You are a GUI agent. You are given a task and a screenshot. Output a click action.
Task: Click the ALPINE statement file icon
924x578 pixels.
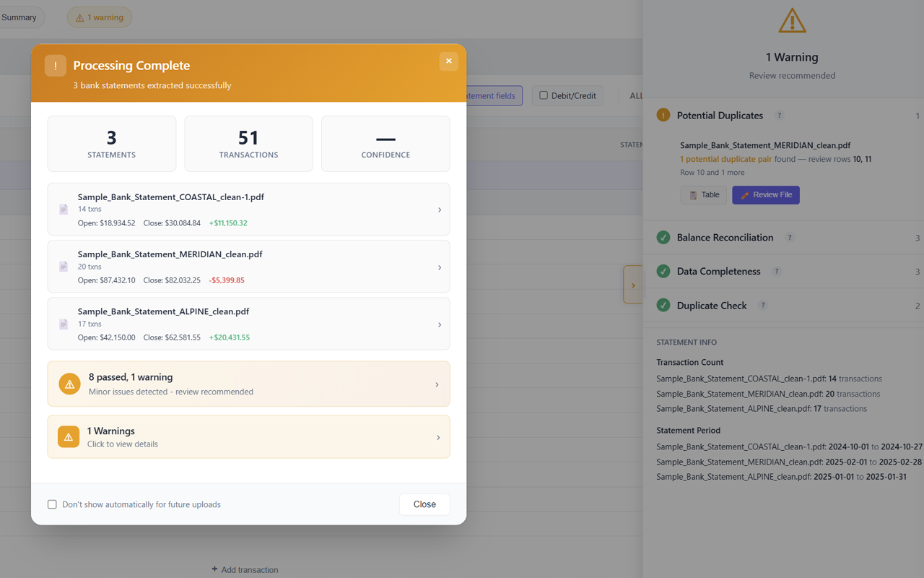coord(64,324)
